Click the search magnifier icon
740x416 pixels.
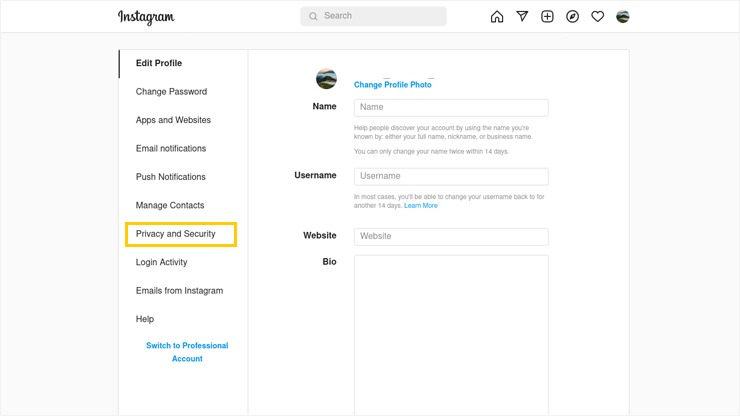[x=313, y=16]
